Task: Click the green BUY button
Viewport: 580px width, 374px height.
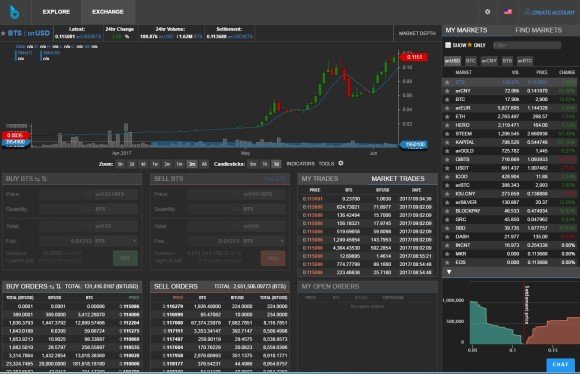Action: click(x=125, y=258)
